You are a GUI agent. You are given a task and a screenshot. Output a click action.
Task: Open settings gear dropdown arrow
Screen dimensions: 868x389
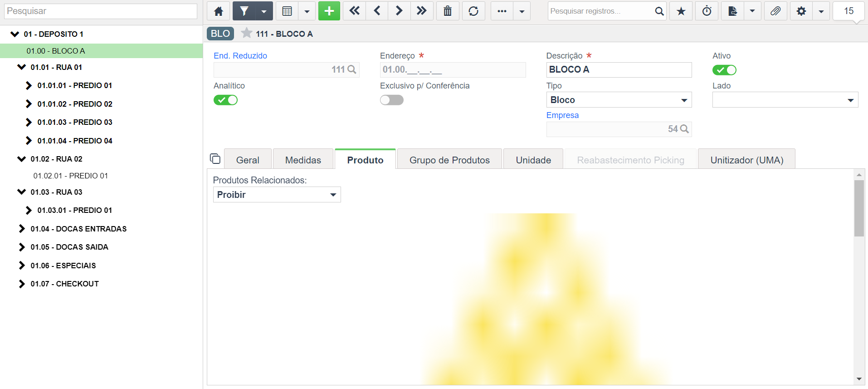point(821,11)
